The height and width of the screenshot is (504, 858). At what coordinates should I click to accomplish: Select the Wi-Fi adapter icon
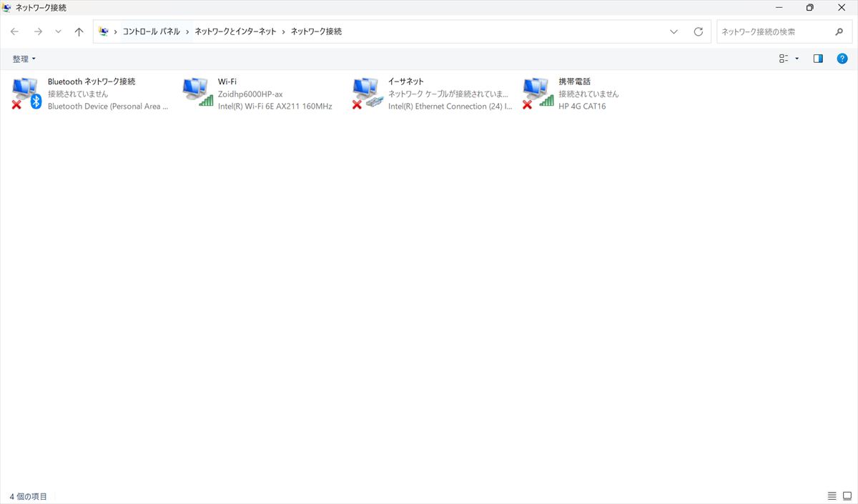tap(197, 93)
